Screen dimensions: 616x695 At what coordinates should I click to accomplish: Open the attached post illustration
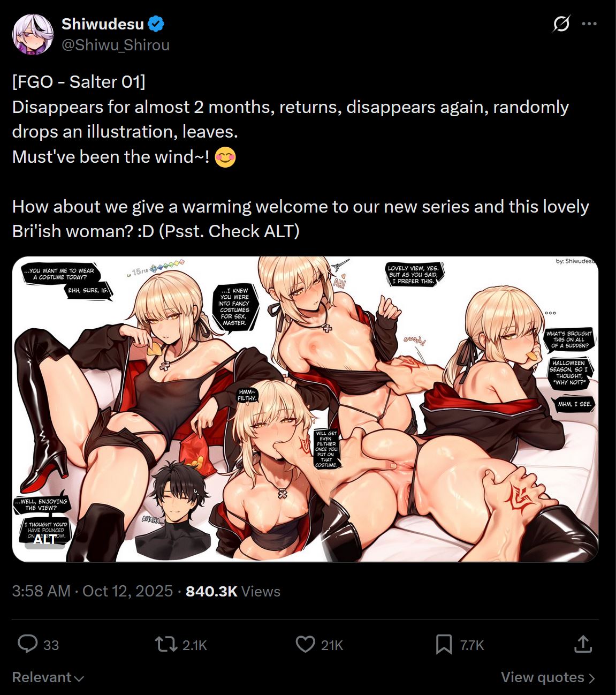tap(305, 409)
